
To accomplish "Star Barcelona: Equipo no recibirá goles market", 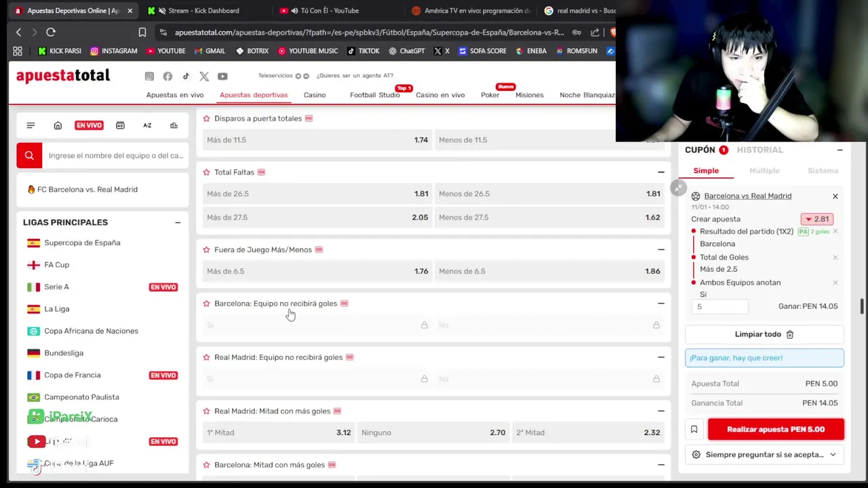I will (207, 304).
